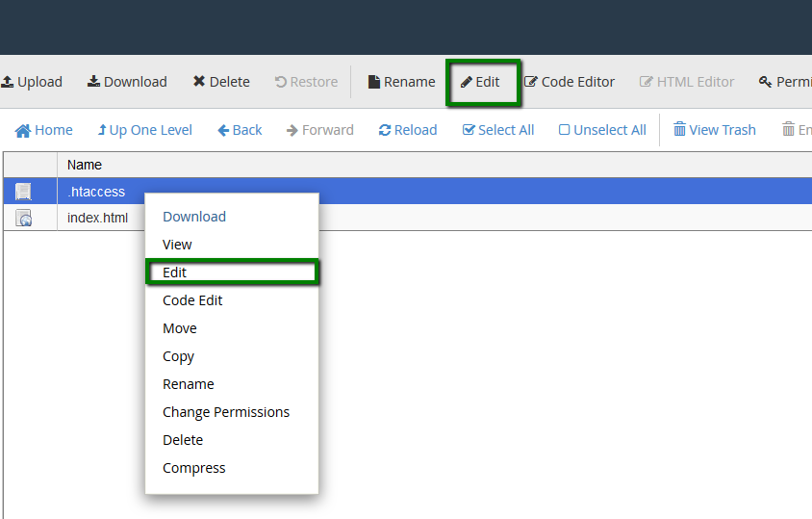Choose Edit from the context menu
Viewport: 812px width, 519px height.
(175, 272)
